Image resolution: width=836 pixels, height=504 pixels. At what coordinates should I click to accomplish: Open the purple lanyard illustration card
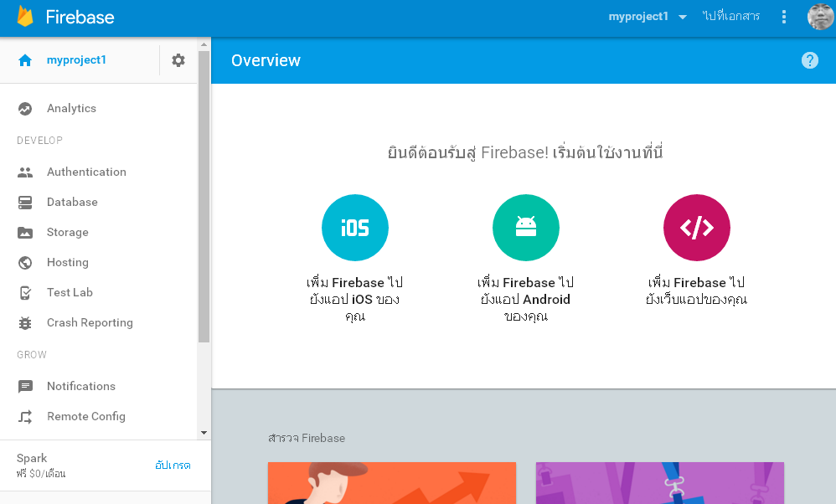pyautogui.click(x=660, y=483)
